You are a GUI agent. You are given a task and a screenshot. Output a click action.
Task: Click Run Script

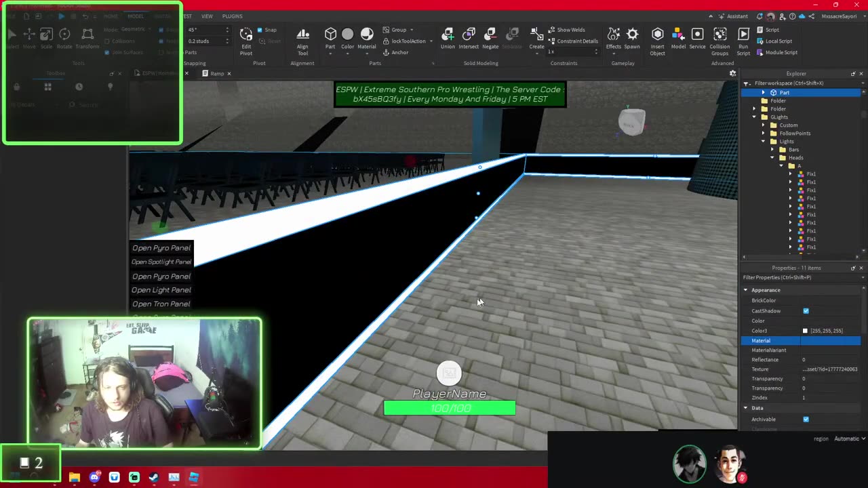click(x=743, y=41)
